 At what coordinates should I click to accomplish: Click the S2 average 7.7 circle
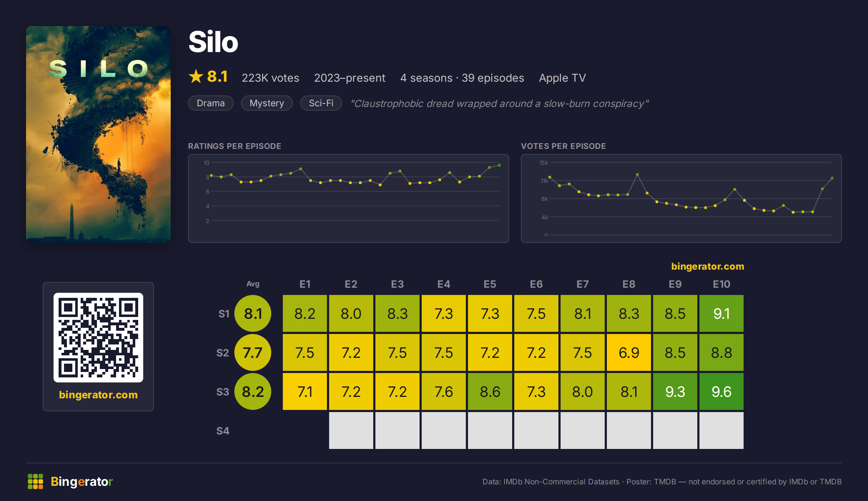point(253,352)
